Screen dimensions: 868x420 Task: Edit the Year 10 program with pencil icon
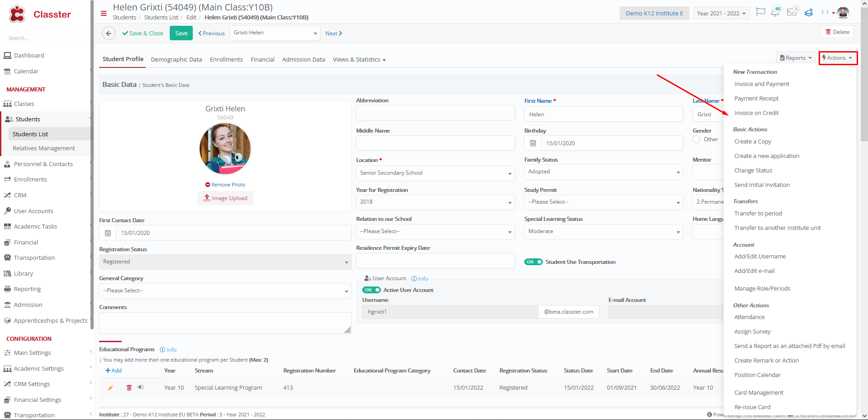[x=110, y=388]
